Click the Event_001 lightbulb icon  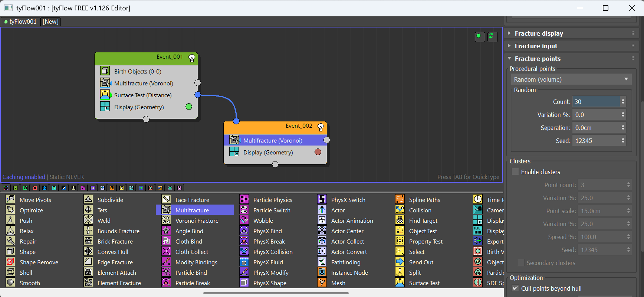point(192,58)
